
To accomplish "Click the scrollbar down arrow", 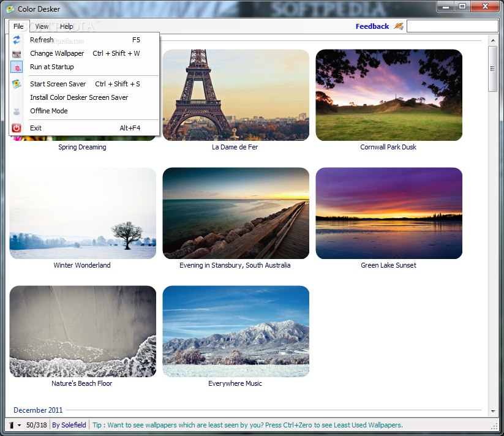I will (493, 412).
